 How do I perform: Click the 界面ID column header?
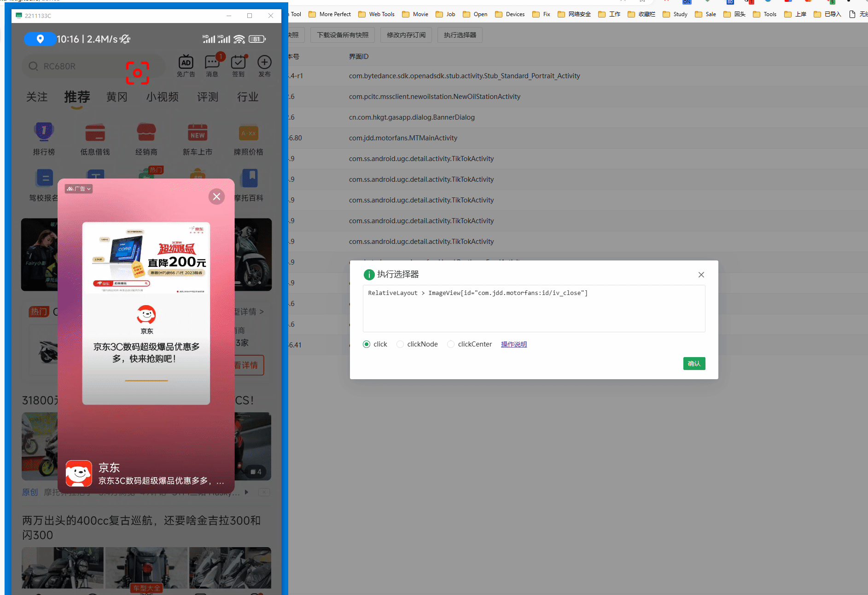(359, 57)
